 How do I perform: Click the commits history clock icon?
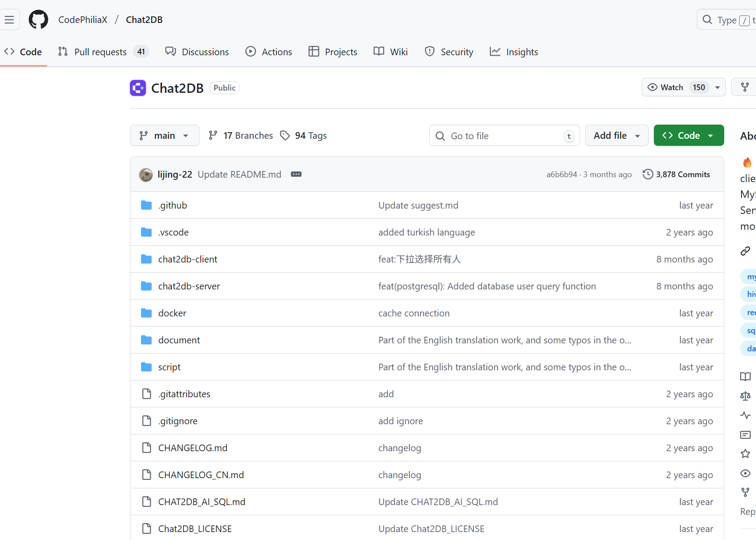[648, 174]
